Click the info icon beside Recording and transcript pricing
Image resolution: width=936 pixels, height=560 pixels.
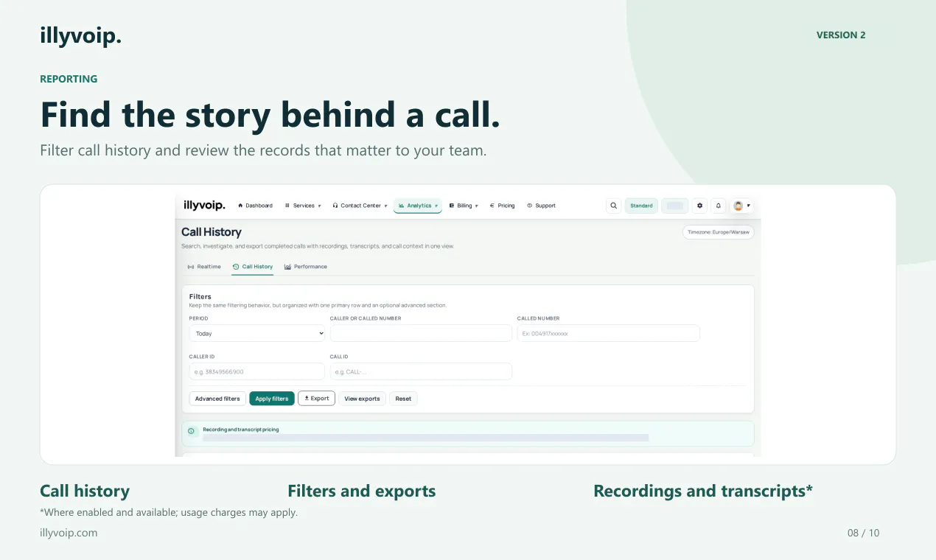[x=191, y=431]
